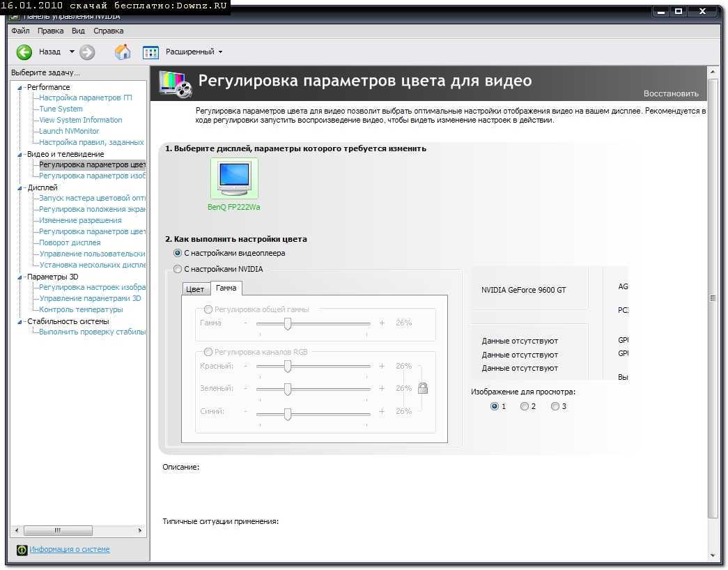The width and height of the screenshot is (728, 570).
Task: Open 'Выполнить проверку стабиль…' tree item
Action: click(93, 332)
